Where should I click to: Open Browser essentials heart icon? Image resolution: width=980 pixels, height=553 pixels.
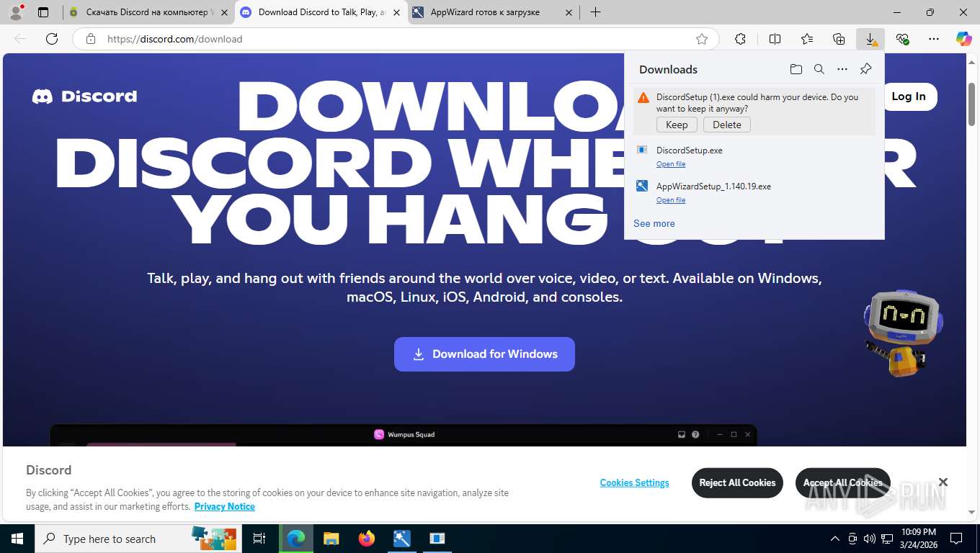[x=902, y=39]
